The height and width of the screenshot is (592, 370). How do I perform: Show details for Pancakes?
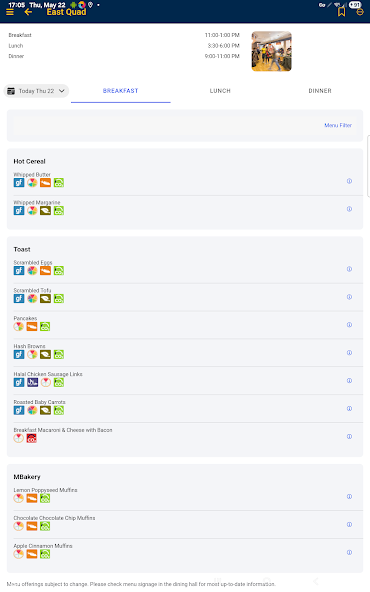tap(349, 325)
